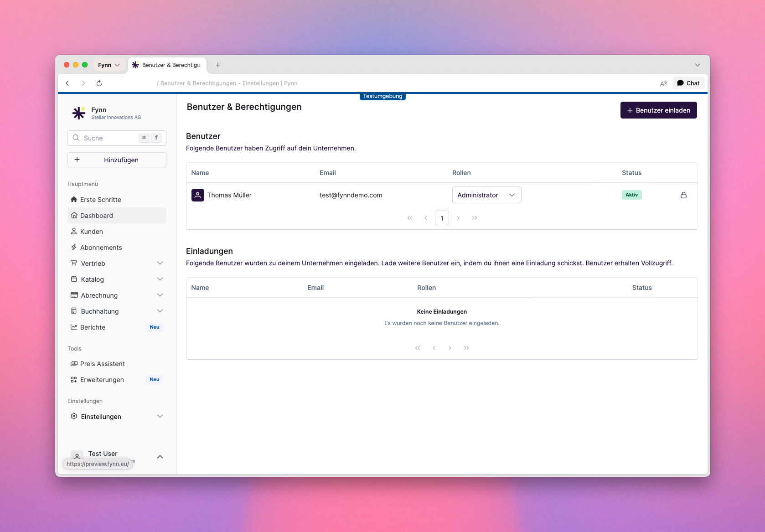
Task: Click the lock icon in Thomas Müller row
Action: tap(683, 195)
